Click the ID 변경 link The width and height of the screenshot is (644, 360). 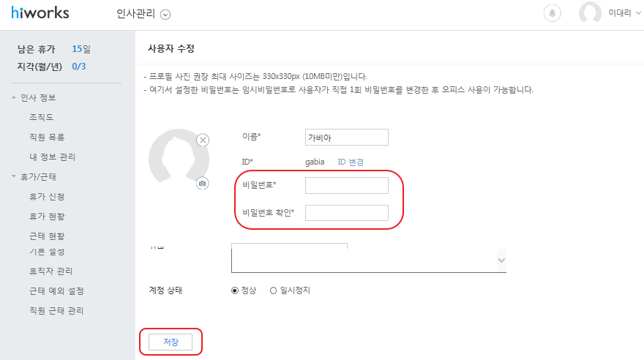coord(351,162)
